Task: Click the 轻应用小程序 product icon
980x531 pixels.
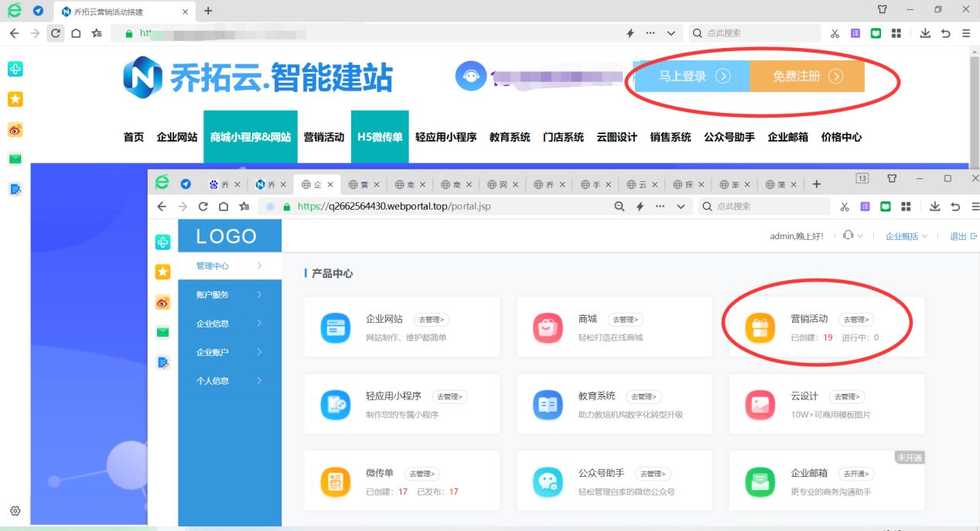Action: pyautogui.click(x=336, y=404)
